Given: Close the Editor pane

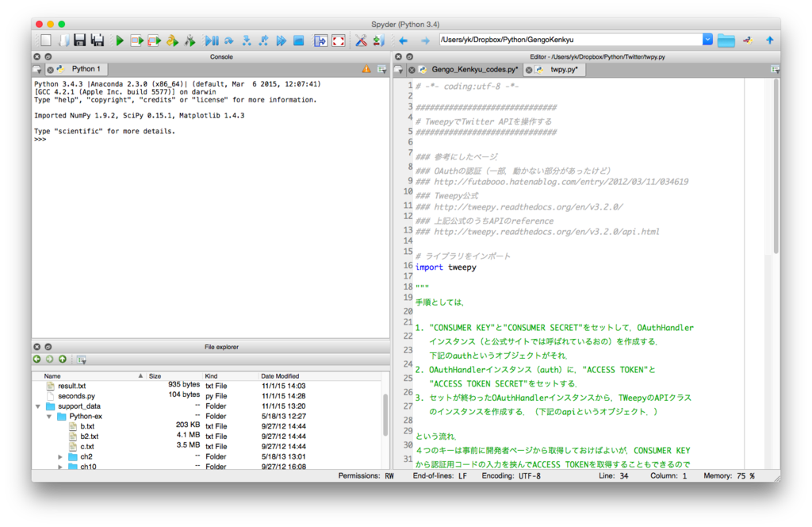Looking at the screenshot, I should pyautogui.click(x=398, y=56).
